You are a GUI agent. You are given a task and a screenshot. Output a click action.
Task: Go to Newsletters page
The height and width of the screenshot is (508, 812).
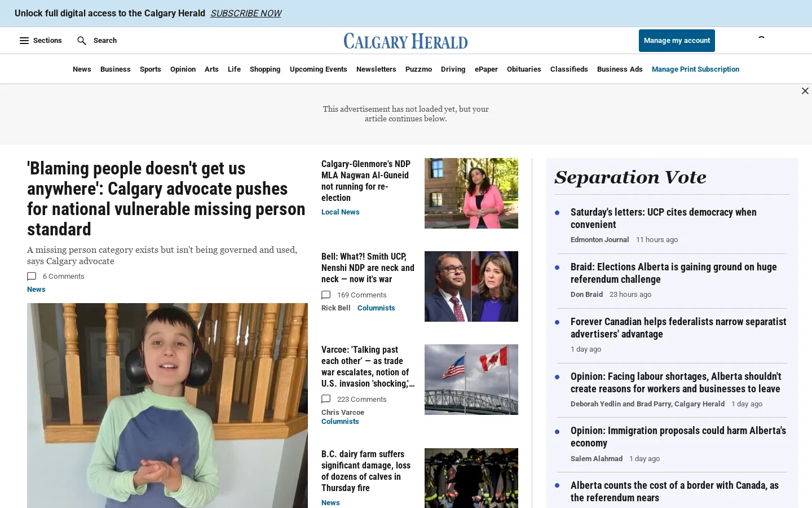click(x=376, y=69)
